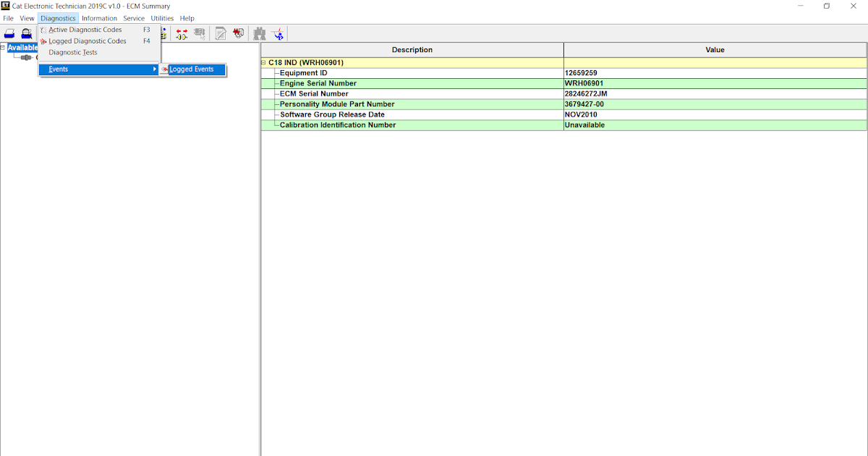Click the disconnect toolbar icon with red arrow
The image size is (868, 456).
point(278,33)
